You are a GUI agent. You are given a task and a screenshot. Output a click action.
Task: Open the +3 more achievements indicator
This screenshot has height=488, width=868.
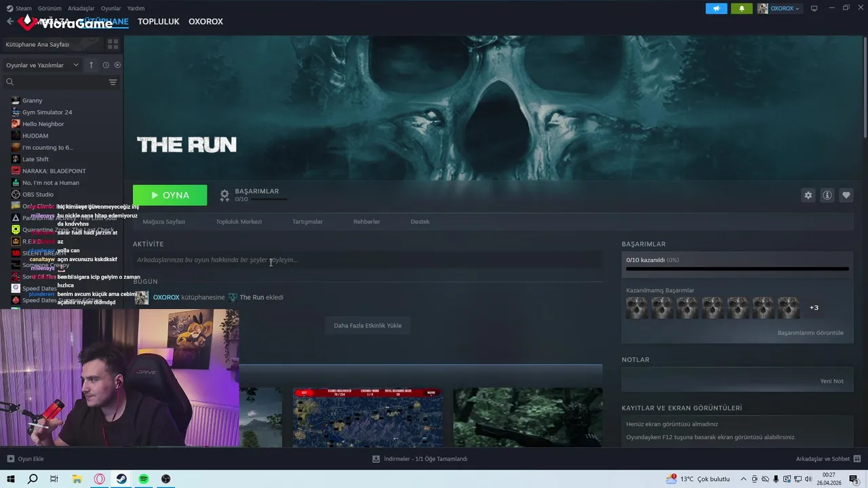point(814,308)
